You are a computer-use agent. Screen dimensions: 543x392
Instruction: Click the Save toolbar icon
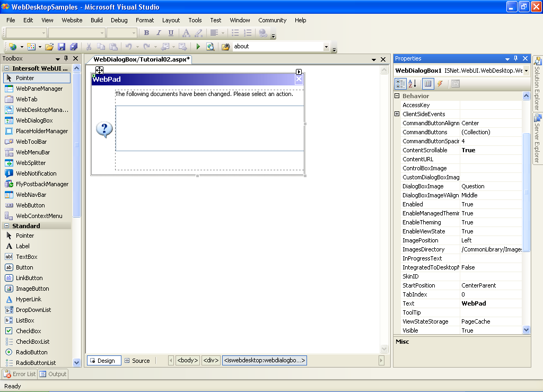point(62,47)
